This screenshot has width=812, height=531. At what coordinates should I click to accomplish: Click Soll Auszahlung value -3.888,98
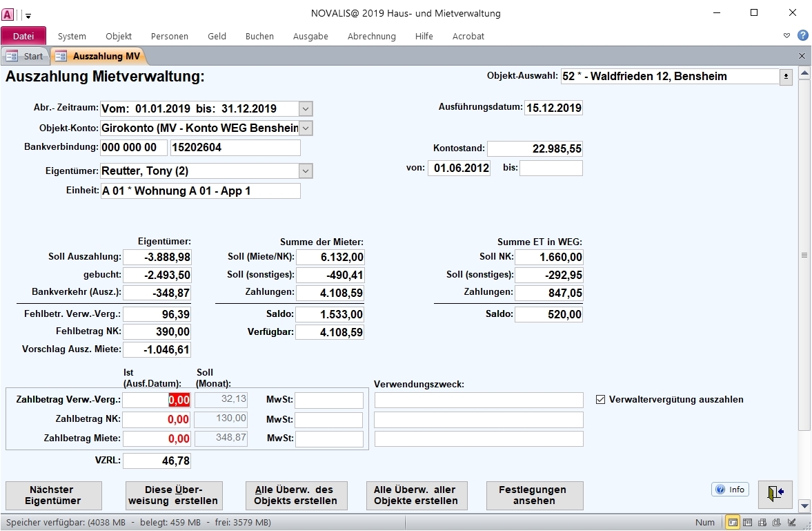tap(157, 257)
